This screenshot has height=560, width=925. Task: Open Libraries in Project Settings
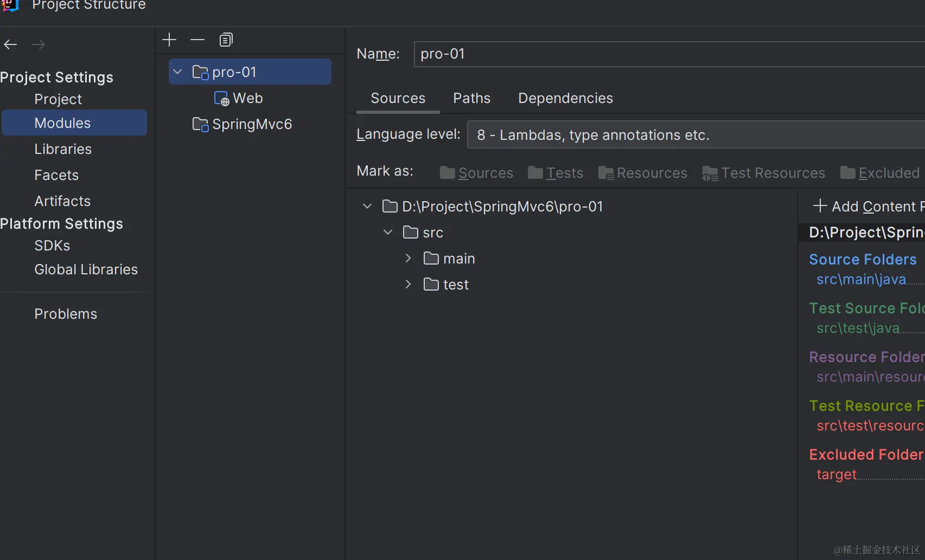[x=63, y=149]
